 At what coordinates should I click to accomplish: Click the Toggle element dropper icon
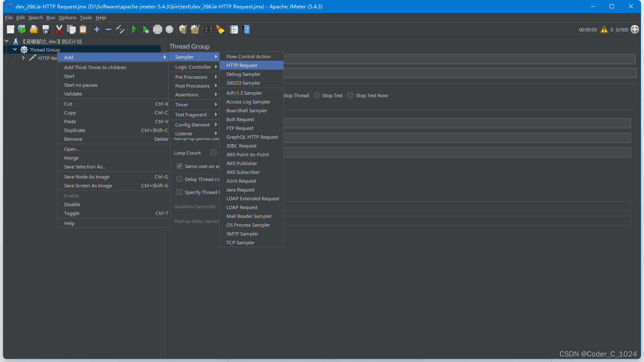click(120, 29)
